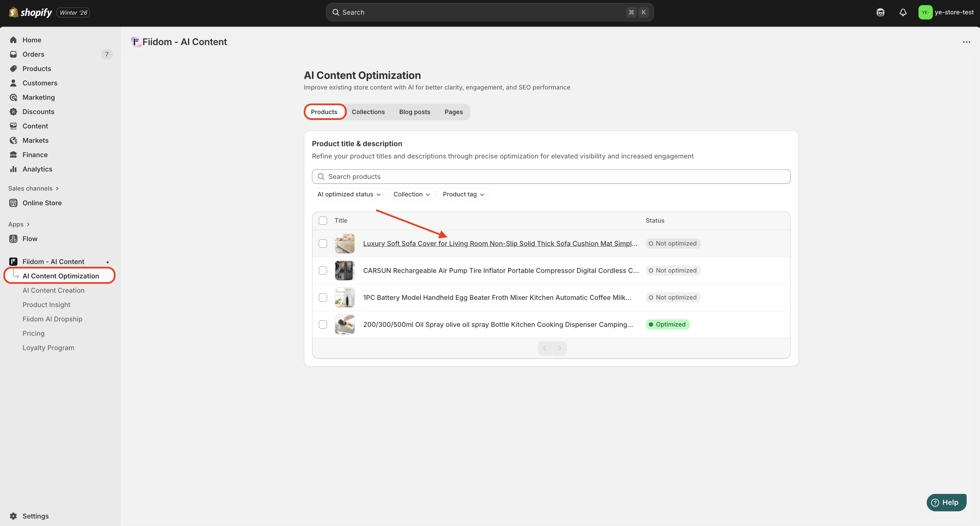Image resolution: width=980 pixels, height=526 pixels.
Task: Check the Luxury Soft Sofa Cover row
Action: click(x=323, y=244)
